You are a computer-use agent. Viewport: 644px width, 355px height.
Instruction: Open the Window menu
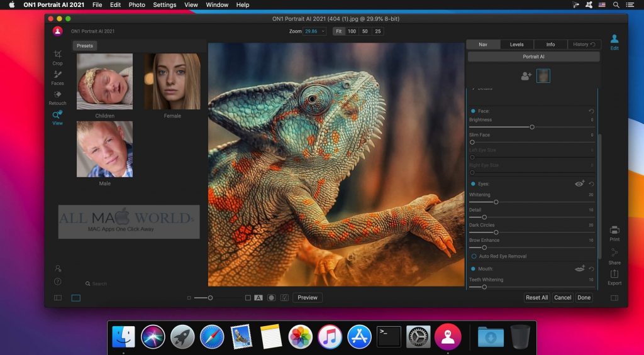[217, 5]
